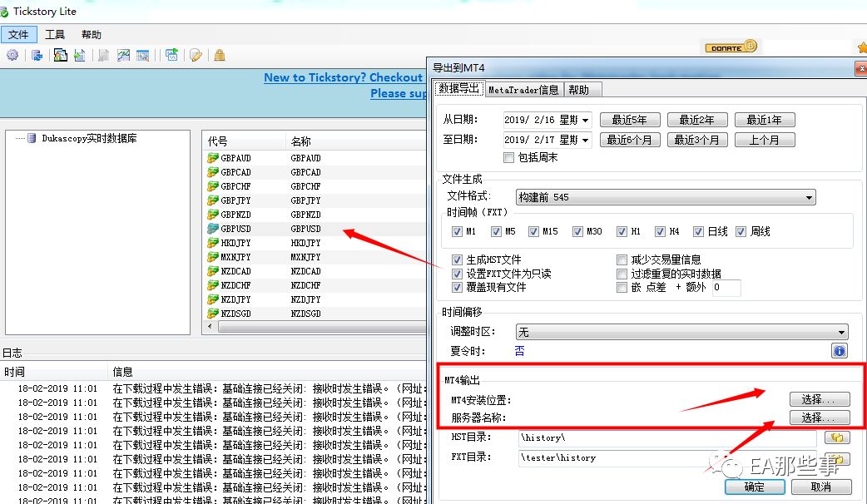Click greyed-out document icon in toolbar
This screenshot has height=504, width=867.
[x=103, y=55]
